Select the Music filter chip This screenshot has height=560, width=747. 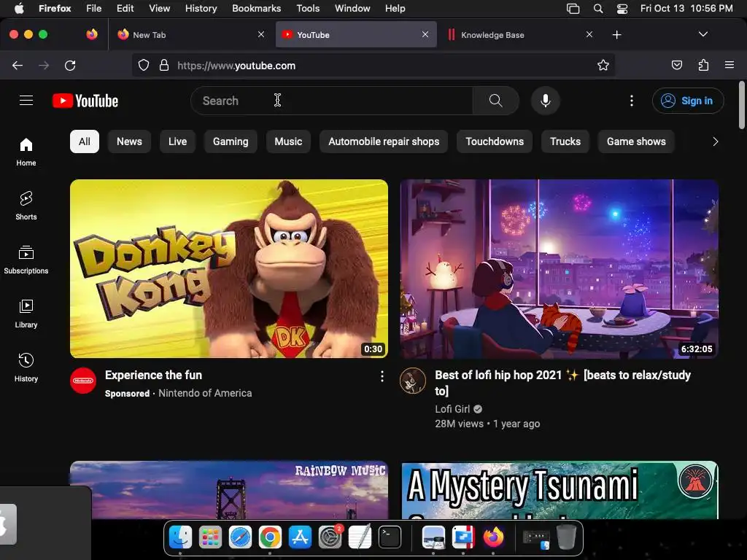pyautogui.click(x=288, y=141)
